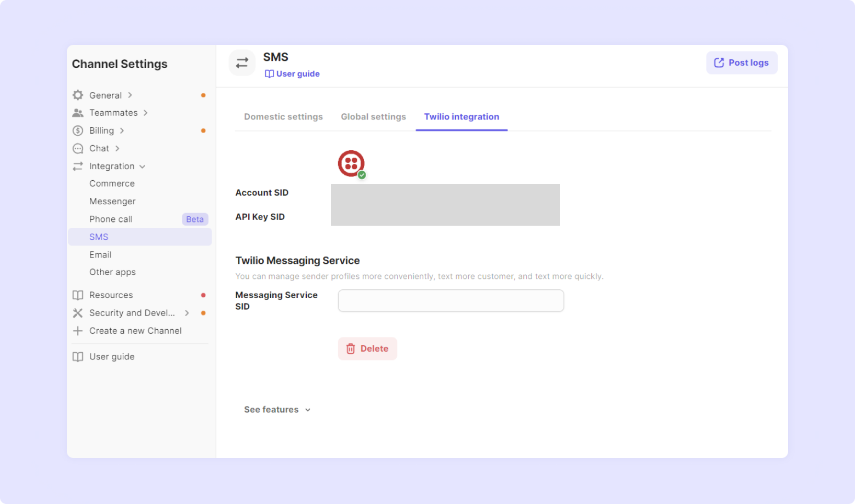Collapse the Integration chevron
The image size is (855, 504).
(x=142, y=167)
